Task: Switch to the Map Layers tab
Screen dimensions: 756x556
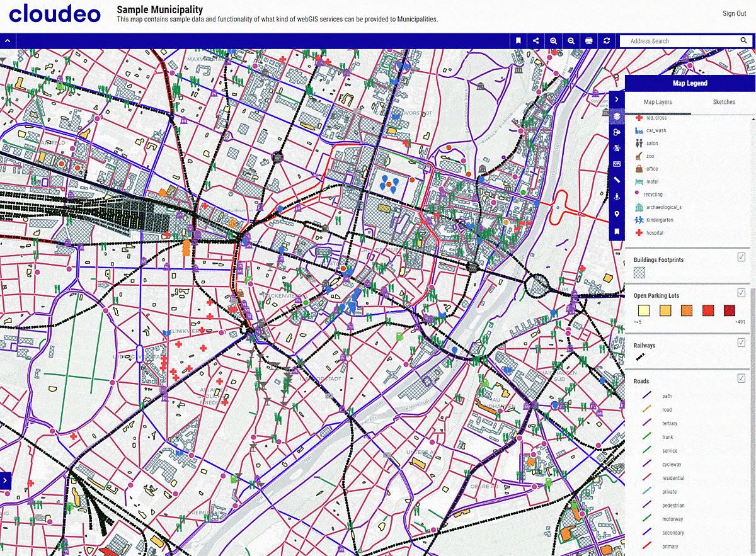Action: (658, 102)
